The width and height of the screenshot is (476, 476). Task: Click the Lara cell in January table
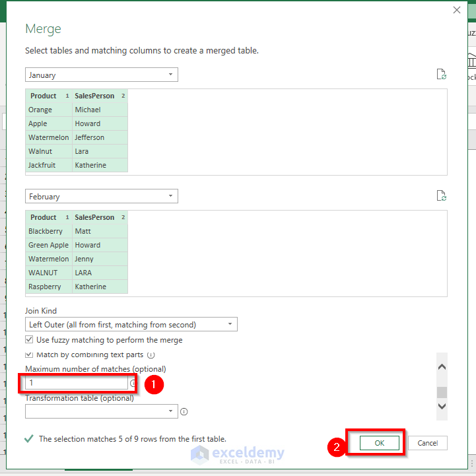click(100, 151)
